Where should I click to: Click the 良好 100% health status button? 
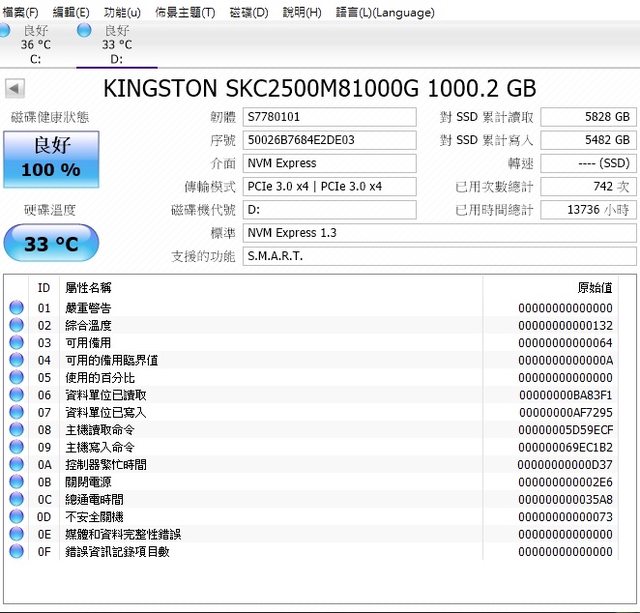pyautogui.click(x=51, y=159)
